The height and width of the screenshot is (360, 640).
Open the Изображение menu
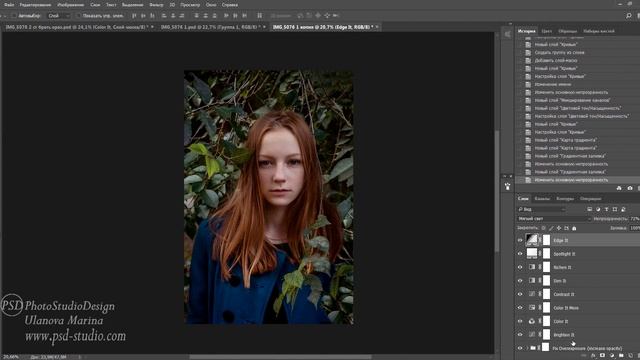pos(71,5)
